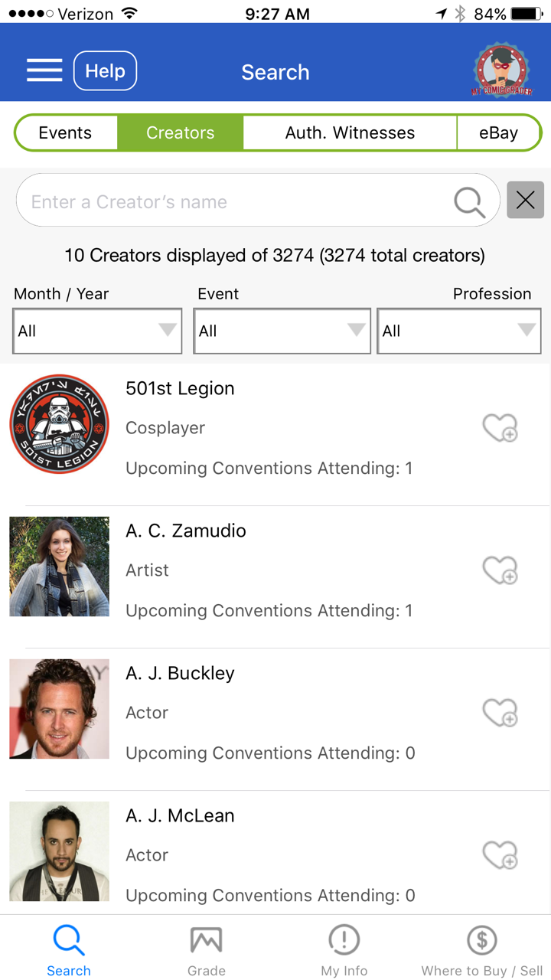Favorite A. J. McLean via heart icon
This screenshot has height=980, width=551.
(500, 855)
